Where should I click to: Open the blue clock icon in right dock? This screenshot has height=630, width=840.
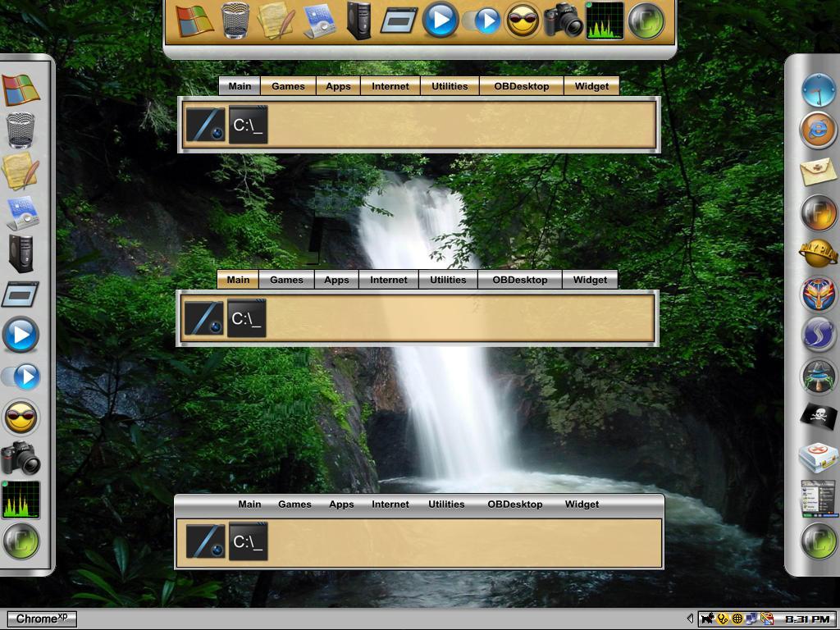coord(818,90)
